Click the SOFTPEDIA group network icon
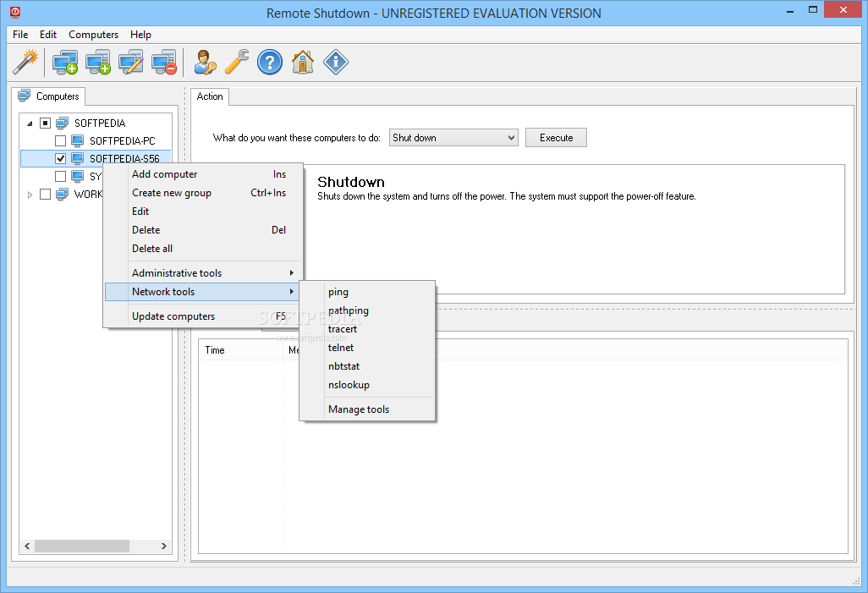868x593 pixels. pos(63,123)
